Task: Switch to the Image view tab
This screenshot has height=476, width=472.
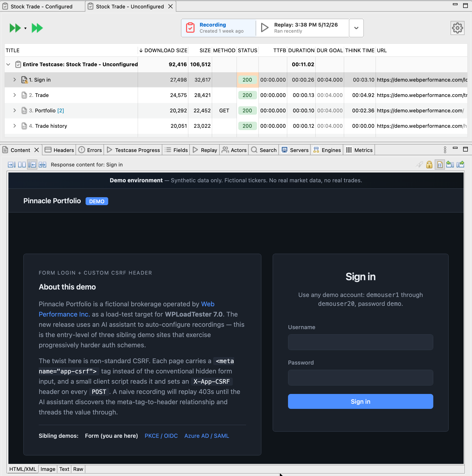Action: 48,469
